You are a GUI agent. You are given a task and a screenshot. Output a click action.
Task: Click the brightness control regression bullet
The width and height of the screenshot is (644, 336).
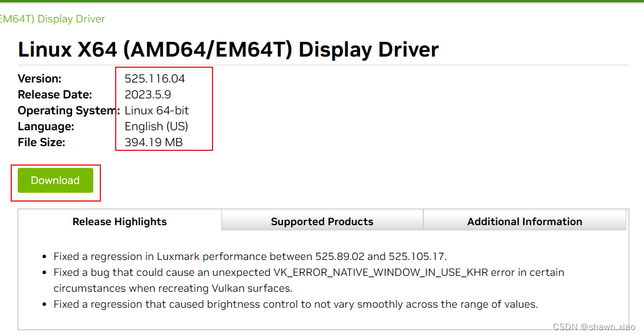pyautogui.click(x=295, y=304)
